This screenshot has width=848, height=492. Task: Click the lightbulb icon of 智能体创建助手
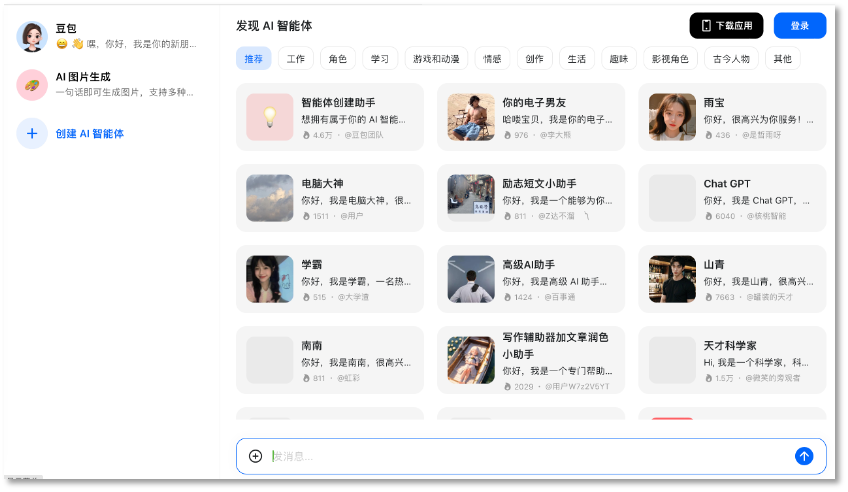[269, 117]
